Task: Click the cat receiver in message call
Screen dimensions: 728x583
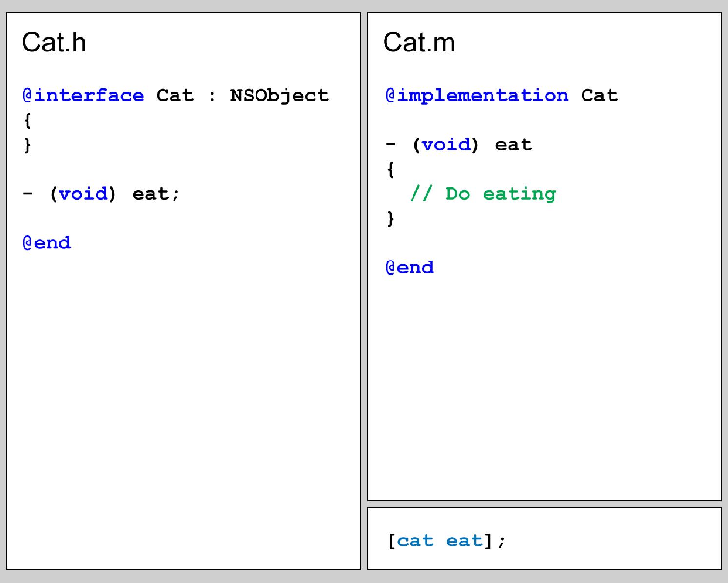Action: pos(415,541)
